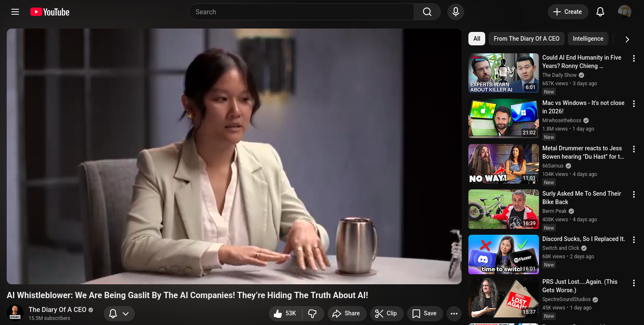
Task: Like the video with 53K likes
Action: (x=285, y=313)
